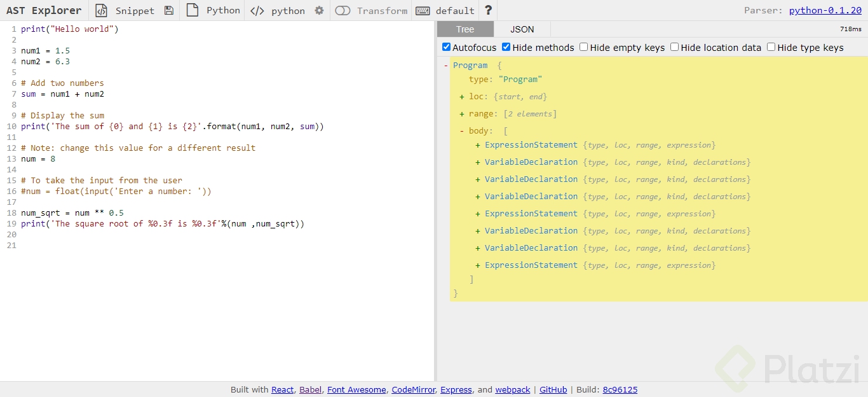The height and width of the screenshot is (397, 868).
Task: Open the python-0.1.20 parser link
Action: (x=825, y=10)
